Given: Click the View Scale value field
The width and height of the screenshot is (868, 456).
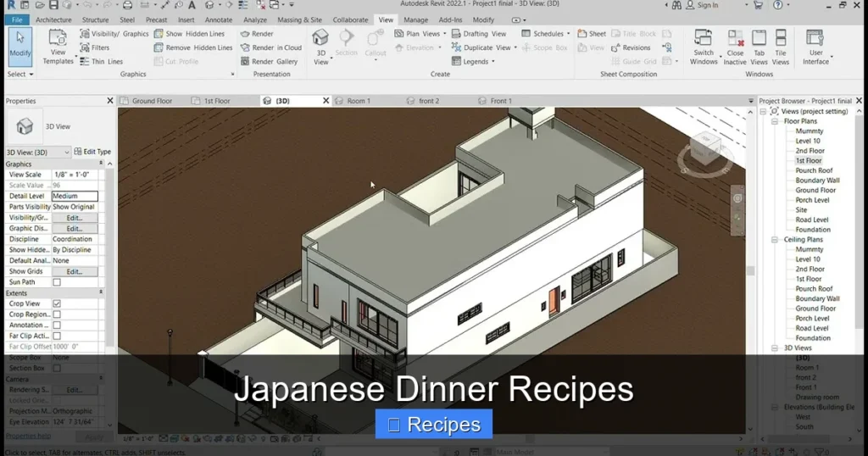Looking at the screenshot, I should (75, 175).
